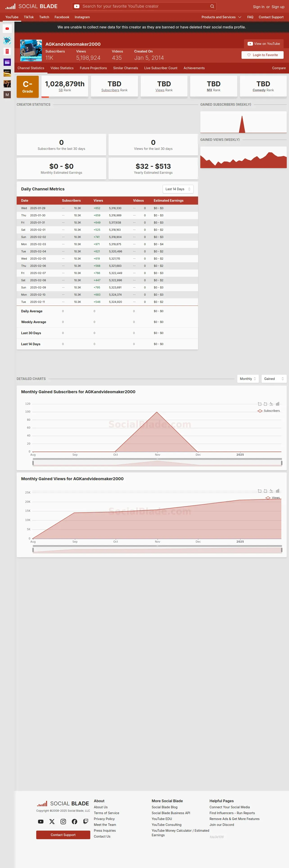Open the Video Statistics tab
Viewport: 289px width, 868px height.
[62, 68]
